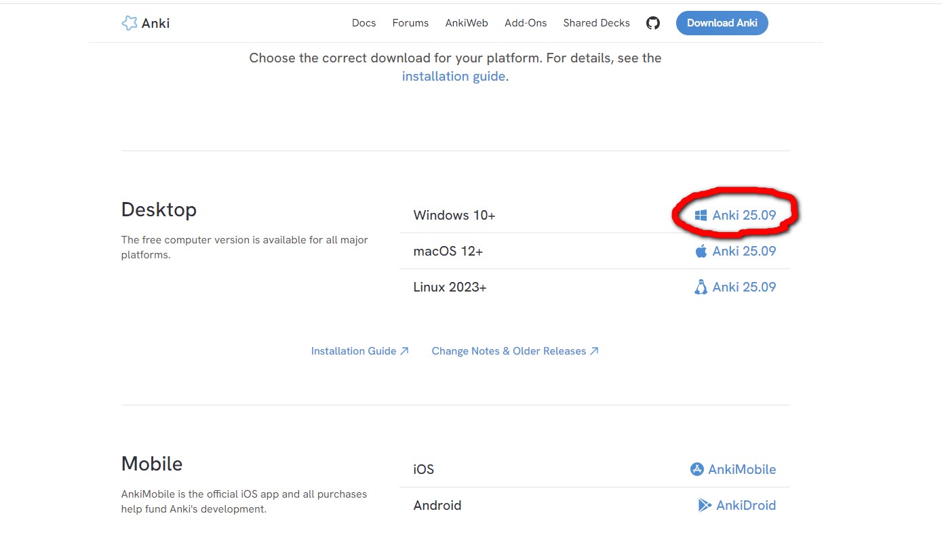Open the Change Notes & Older Releases link
Viewport: 942px width, 560px height.
pos(509,351)
